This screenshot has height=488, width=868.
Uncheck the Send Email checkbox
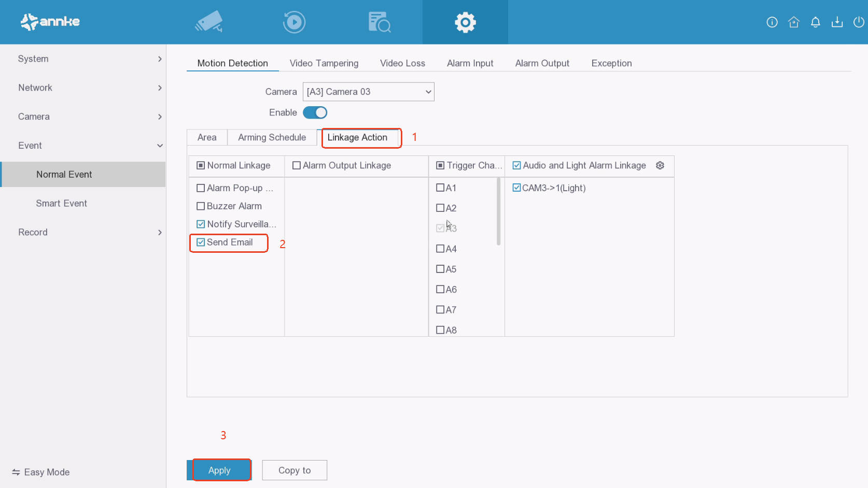[201, 242]
